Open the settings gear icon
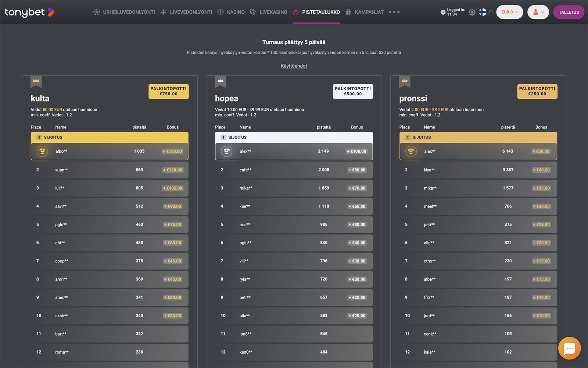Screen dimensions: 588x368 tap(472, 12)
